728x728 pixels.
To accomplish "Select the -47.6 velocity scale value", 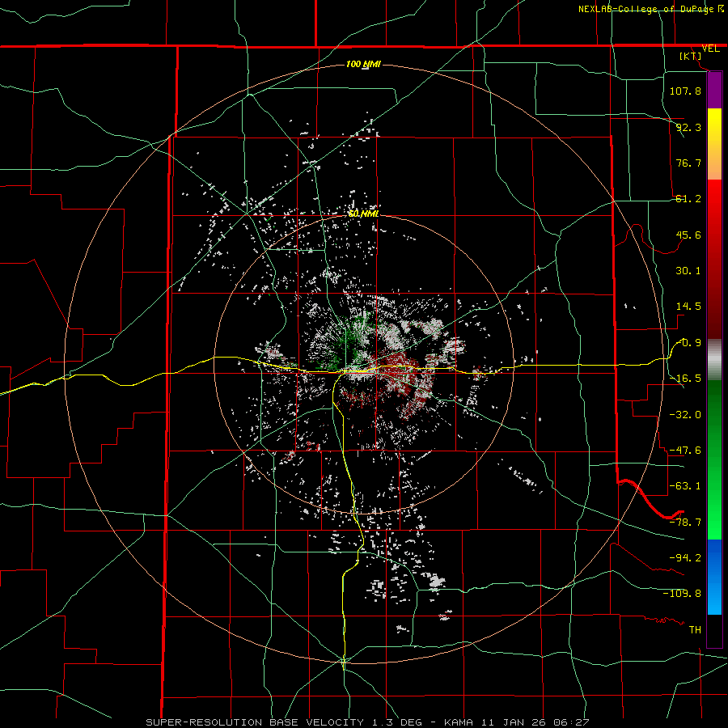I will [685, 451].
